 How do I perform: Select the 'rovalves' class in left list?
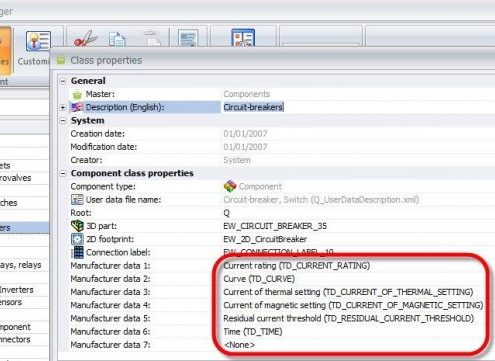[16, 178]
